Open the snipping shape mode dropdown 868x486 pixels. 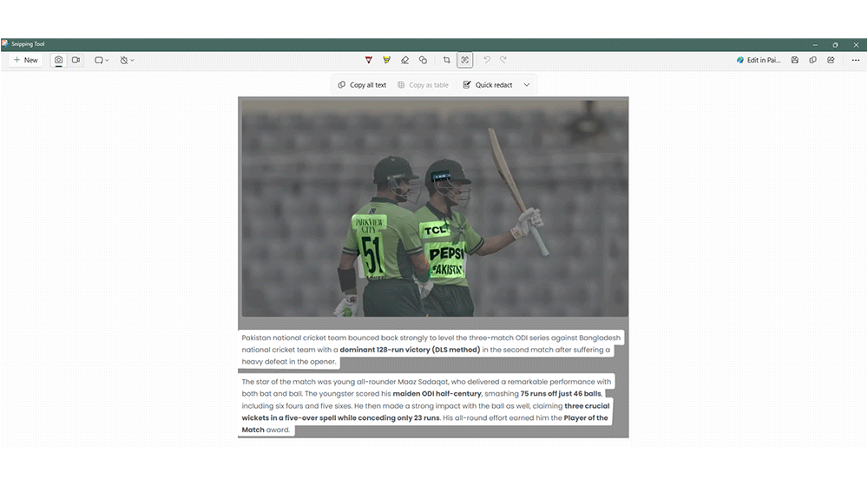point(102,60)
